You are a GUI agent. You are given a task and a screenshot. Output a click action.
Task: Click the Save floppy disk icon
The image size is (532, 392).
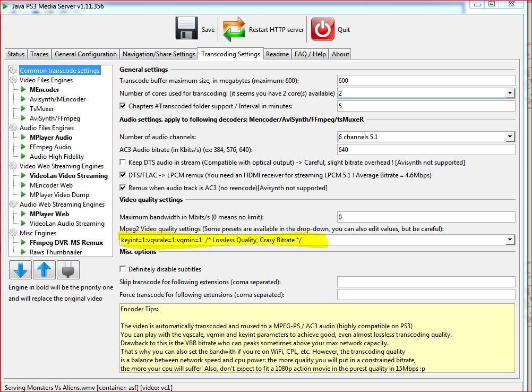click(x=186, y=29)
